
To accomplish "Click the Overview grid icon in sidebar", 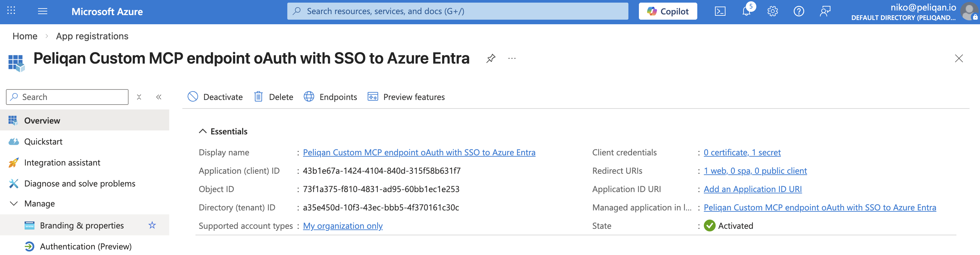I will [13, 121].
